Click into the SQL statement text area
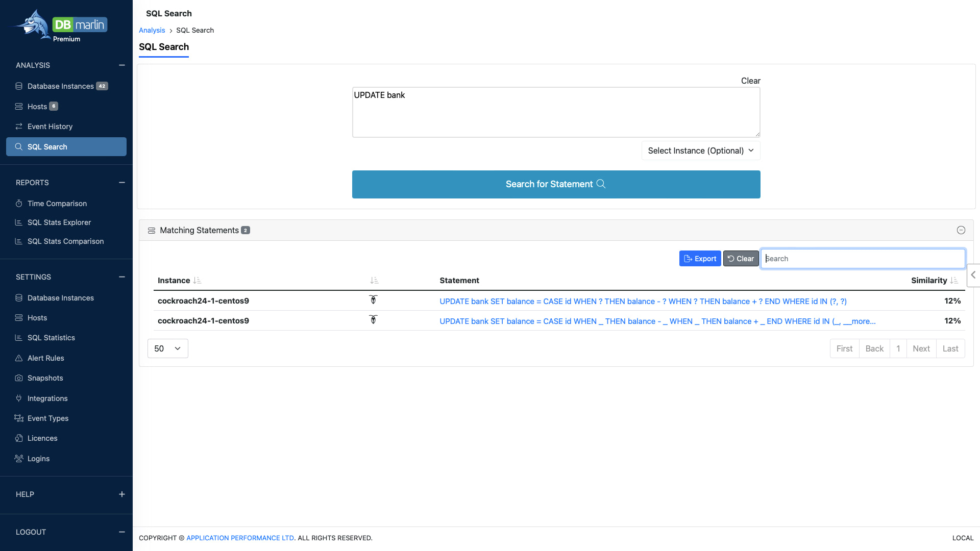 point(556,112)
